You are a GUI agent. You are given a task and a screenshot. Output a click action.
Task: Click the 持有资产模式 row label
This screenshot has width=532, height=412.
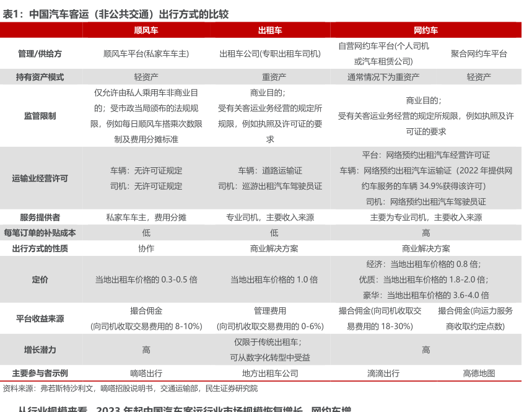click(x=40, y=77)
